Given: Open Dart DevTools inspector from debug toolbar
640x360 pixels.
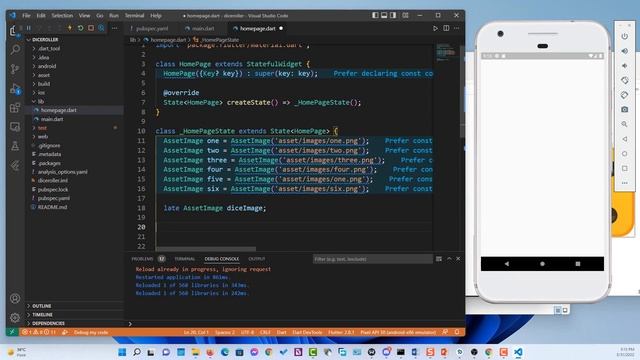Looking at the screenshot, I should [101, 28].
